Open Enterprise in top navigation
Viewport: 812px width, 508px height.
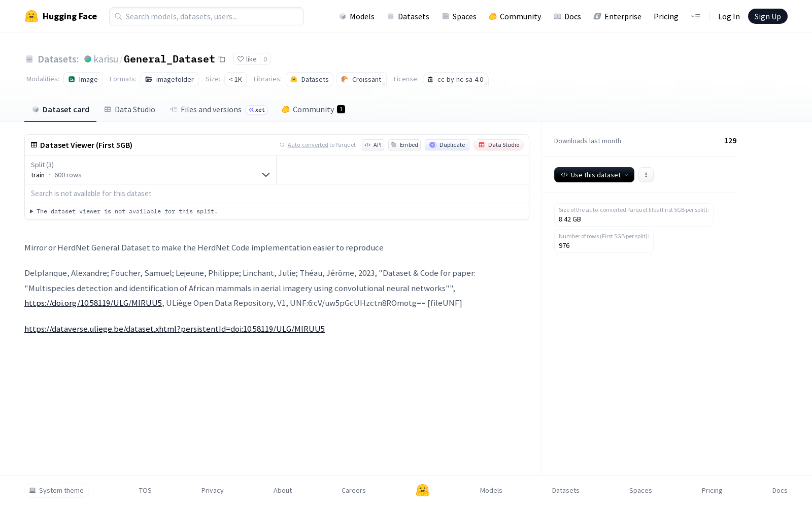(x=618, y=16)
